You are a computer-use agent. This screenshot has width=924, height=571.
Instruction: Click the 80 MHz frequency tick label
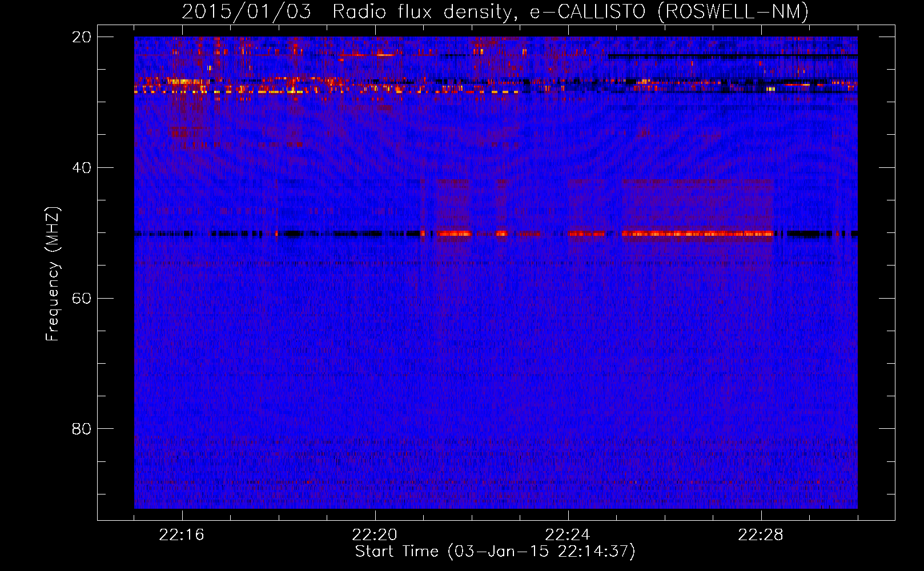82,429
